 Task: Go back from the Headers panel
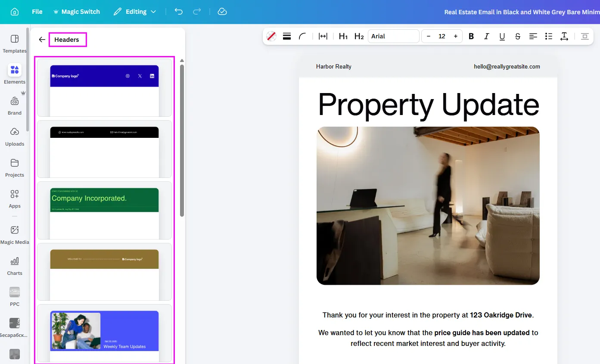pos(42,40)
